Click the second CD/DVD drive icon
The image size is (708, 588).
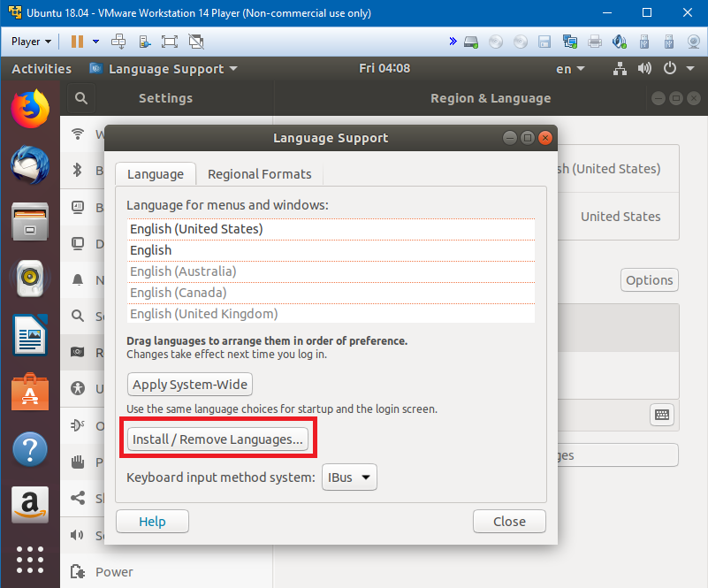pyautogui.click(x=521, y=42)
